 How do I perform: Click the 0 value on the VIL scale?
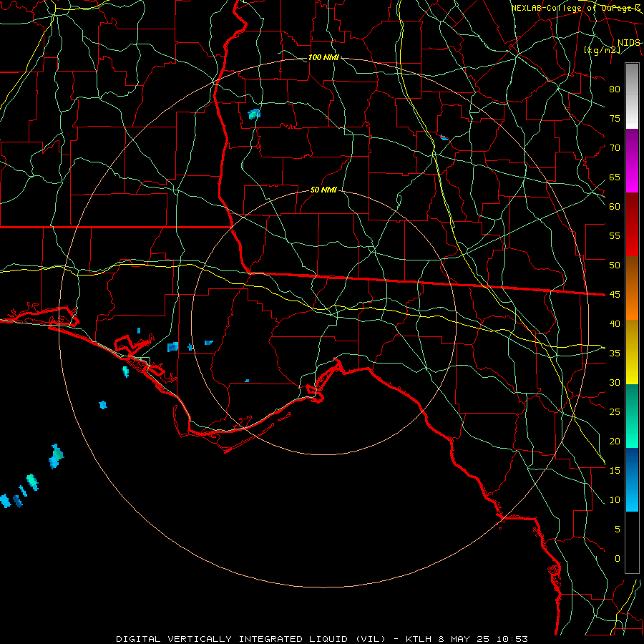[x=618, y=559]
